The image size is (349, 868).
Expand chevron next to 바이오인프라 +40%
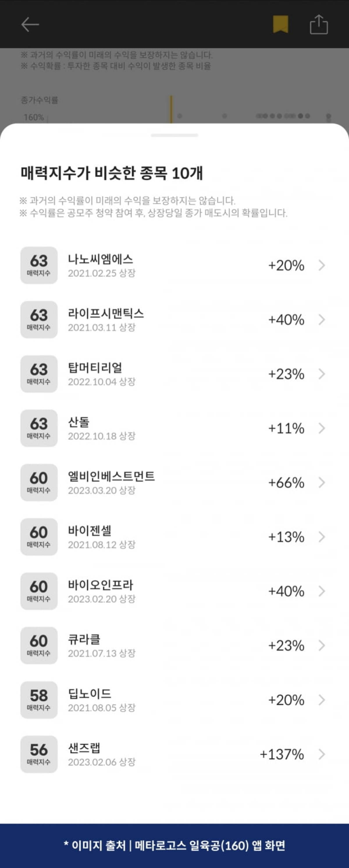coord(322,591)
